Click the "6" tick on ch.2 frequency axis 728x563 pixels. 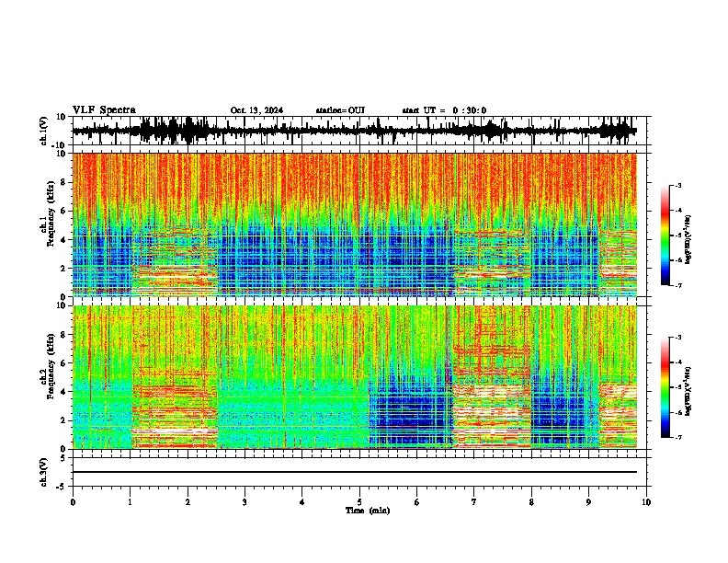click(63, 363)
